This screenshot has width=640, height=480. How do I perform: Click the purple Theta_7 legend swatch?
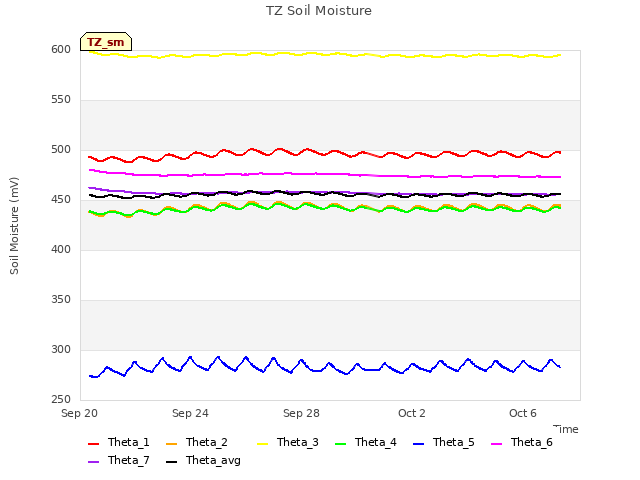(93, 462)
